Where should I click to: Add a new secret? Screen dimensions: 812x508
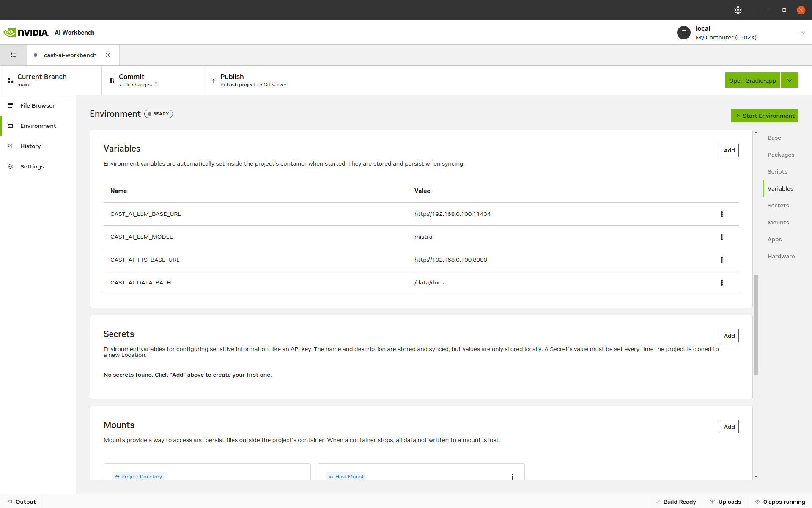coord(729,336)
